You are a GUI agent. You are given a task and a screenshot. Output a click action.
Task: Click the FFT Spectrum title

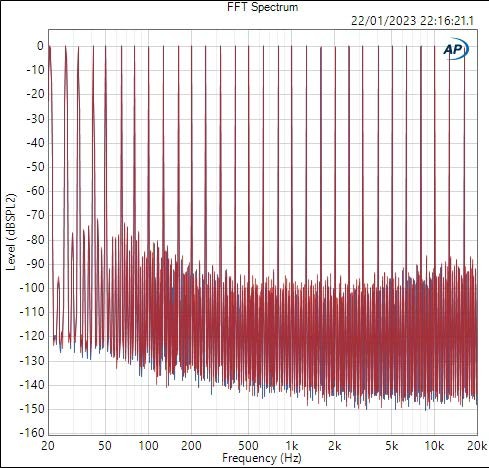pyautogui.click(x=263, y=7)
